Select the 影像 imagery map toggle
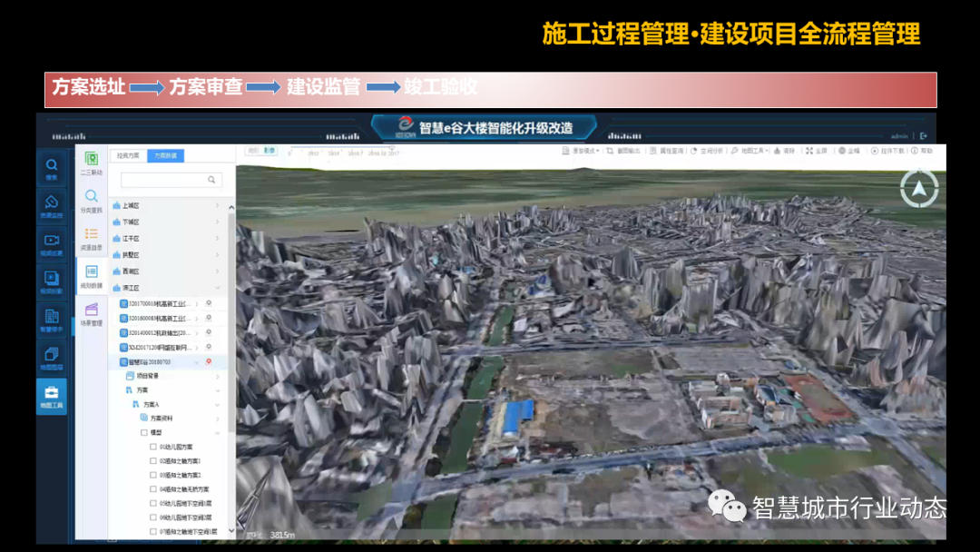The image size is (980, 552). click(269, 151)
